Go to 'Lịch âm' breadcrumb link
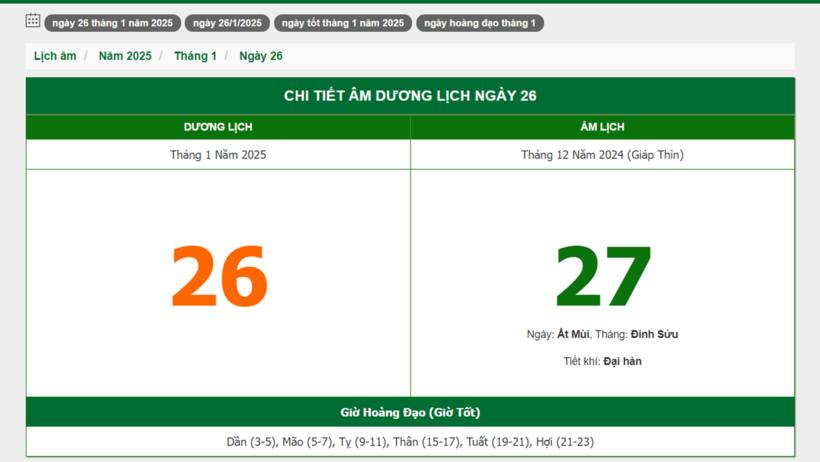The width and height of the screenshot is (820, 462). point(55,56)
